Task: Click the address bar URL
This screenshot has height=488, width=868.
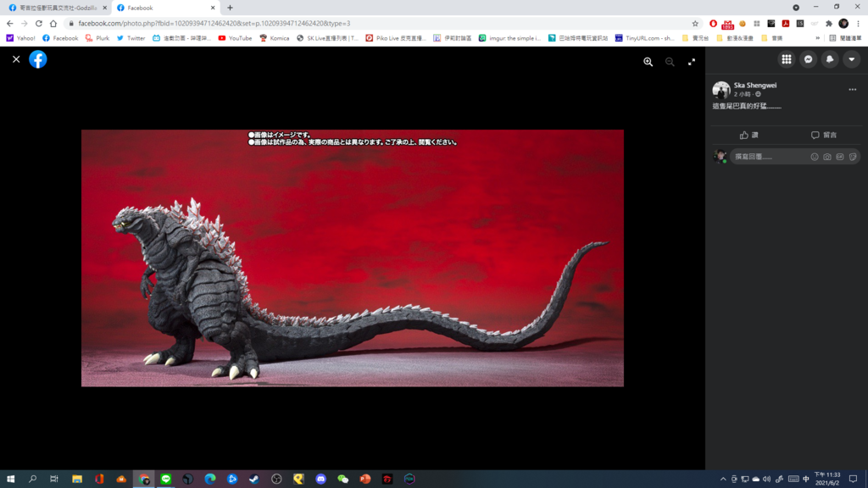Action: [214, 23]
